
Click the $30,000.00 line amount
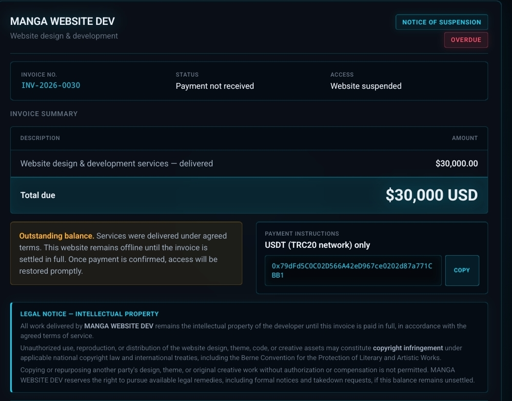(456, 163)
